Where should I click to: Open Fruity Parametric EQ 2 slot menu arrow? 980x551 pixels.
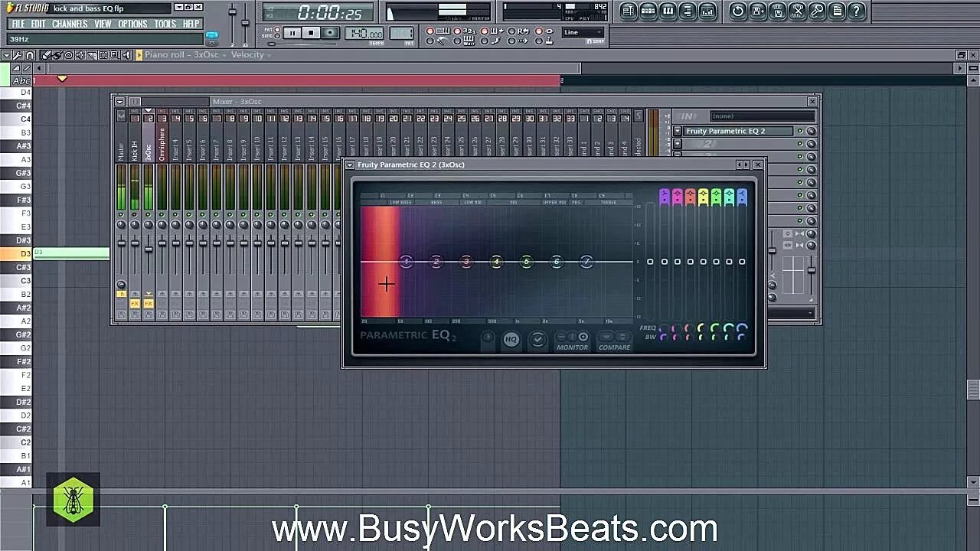(x=678, y=131)
